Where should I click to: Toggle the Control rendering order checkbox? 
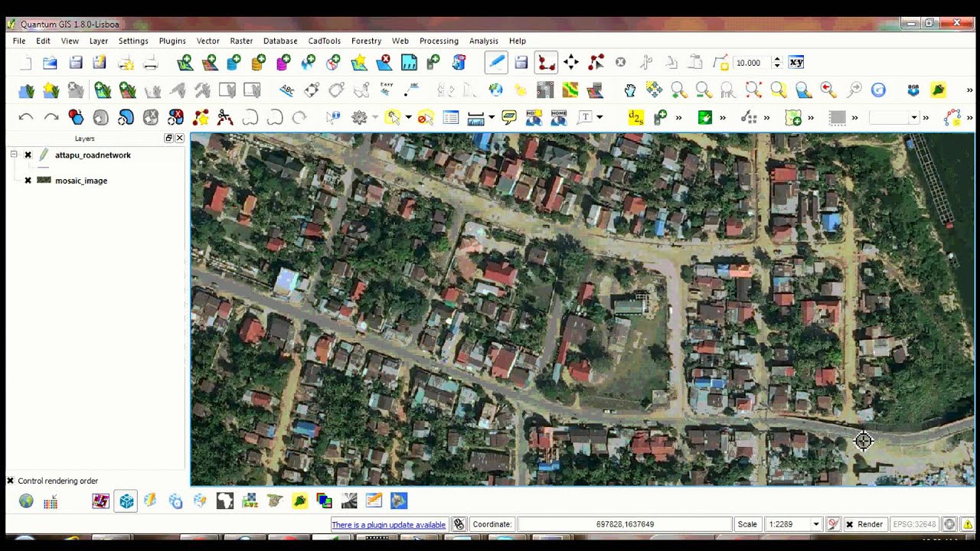pyautogui.click(x=10, y=481)
